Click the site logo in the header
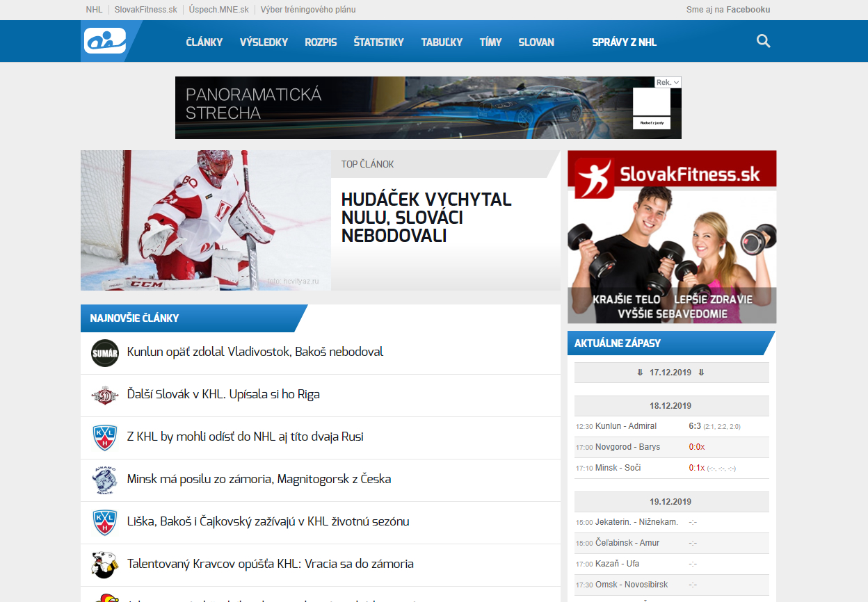The width and height of the screenshot is (868, 602). tap(105, 41)
